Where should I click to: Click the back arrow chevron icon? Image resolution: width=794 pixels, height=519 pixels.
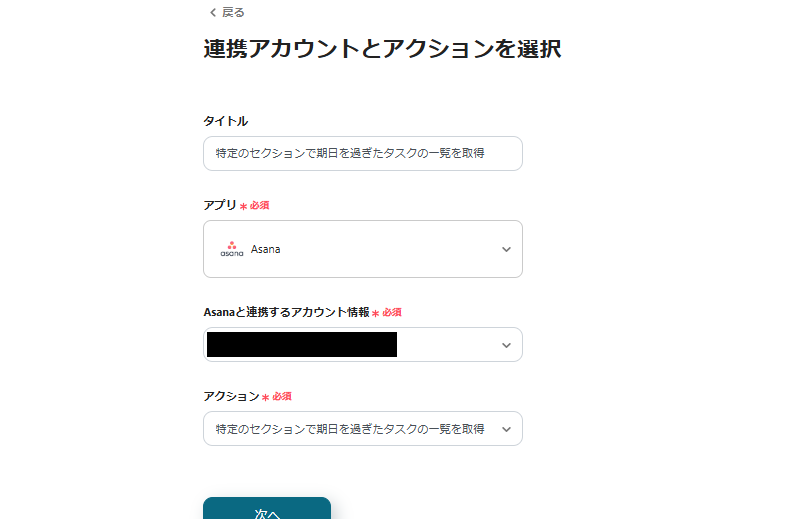(212, 12)
